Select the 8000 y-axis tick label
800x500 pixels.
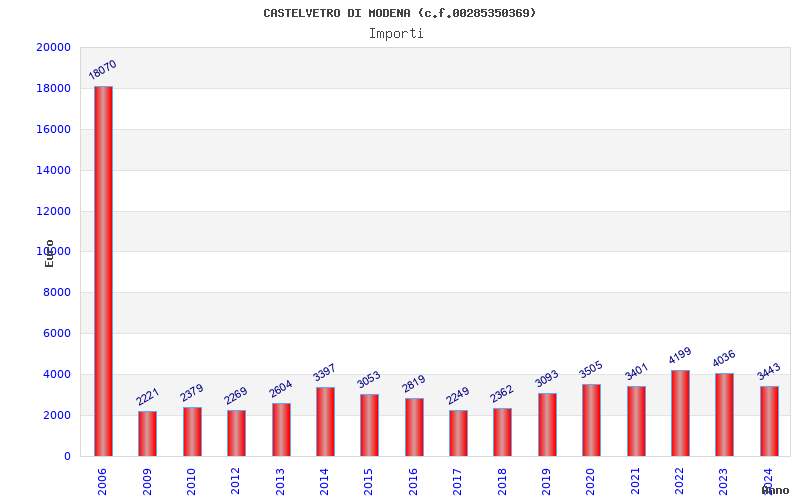pyautogui.click(x=57, y=292)
